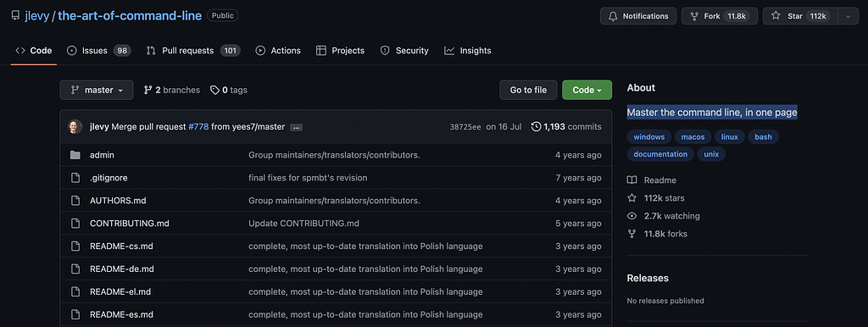
Task: Click the tags icon next to 0 tags
Action: tap(214, 90)
